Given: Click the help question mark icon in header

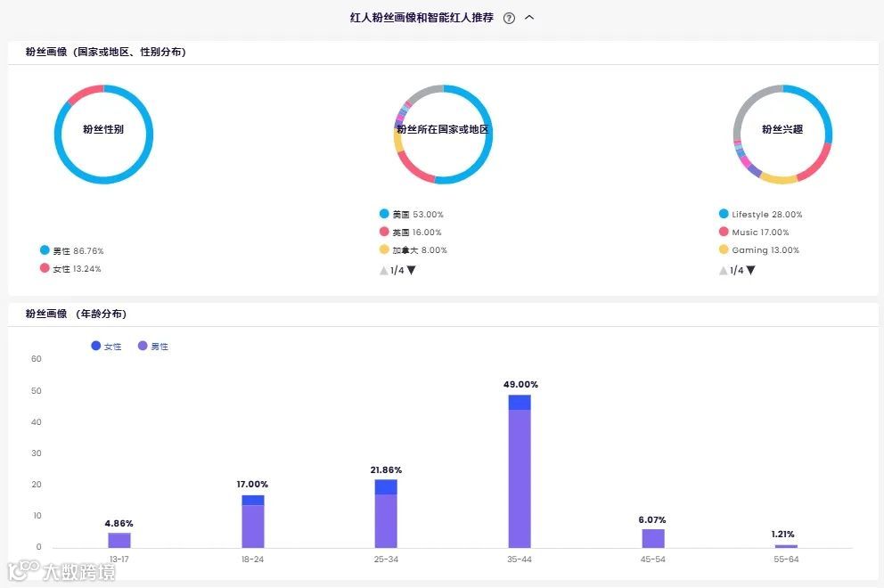Looking at the screenshot, I should [x=508, y=17].
